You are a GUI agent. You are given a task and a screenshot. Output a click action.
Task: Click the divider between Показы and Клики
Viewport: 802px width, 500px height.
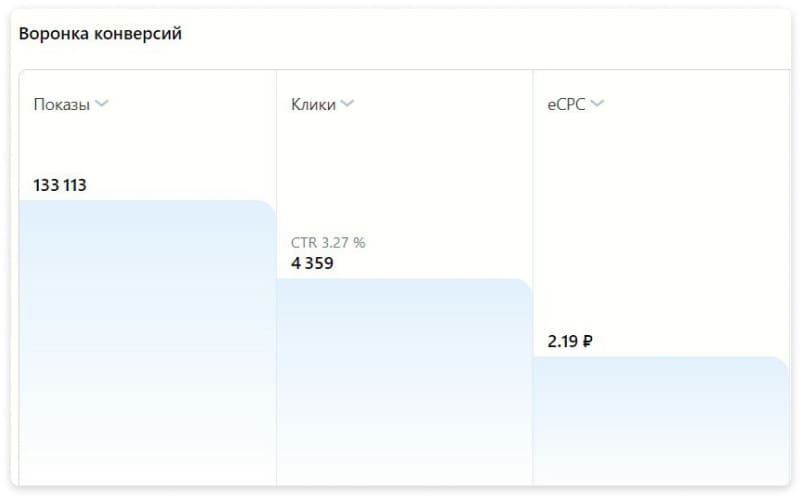pyautogui.click(x=276, y=150)
